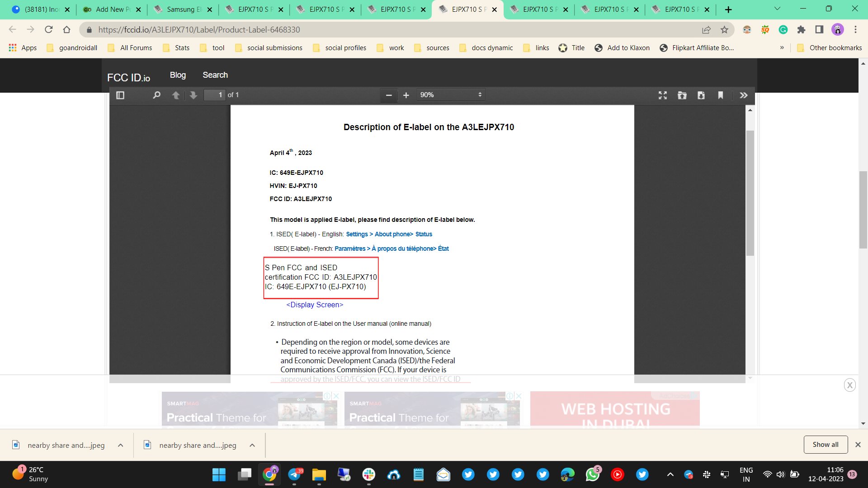868x488 pixels.
Task: Open Apps bookmarks shortcut
Action: (x=23, y=48)
